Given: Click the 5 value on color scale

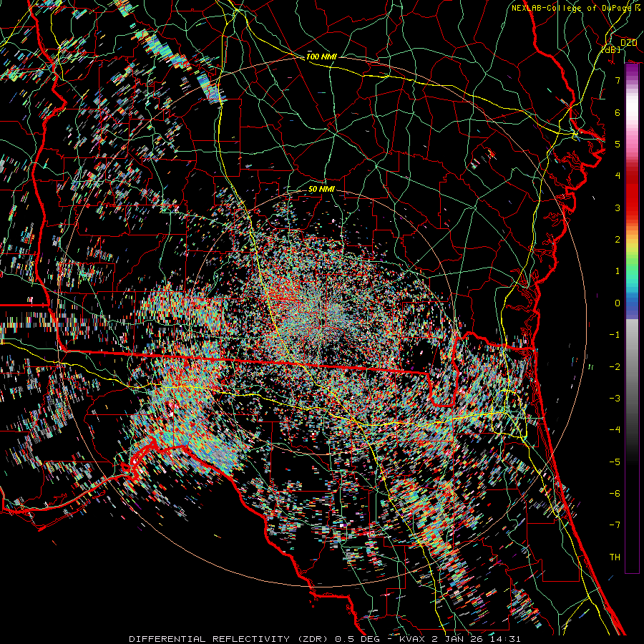Looking at the screenshot, I should [x=618, y=144].
